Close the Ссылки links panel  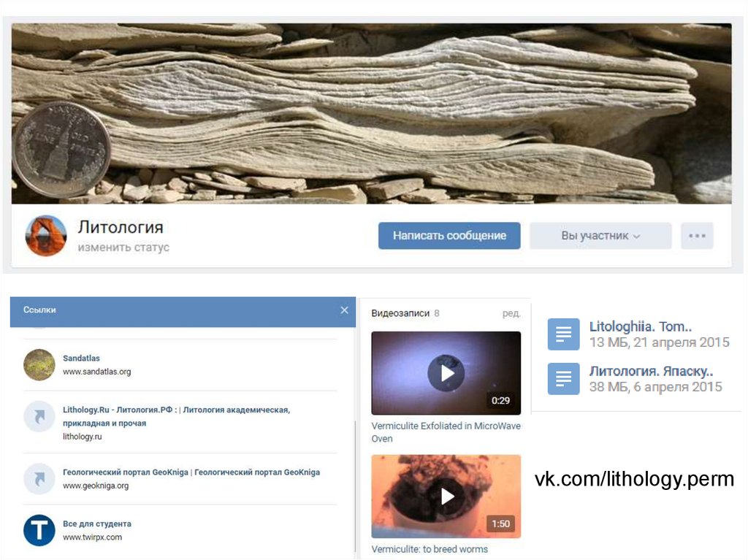(x=345, y=310)
